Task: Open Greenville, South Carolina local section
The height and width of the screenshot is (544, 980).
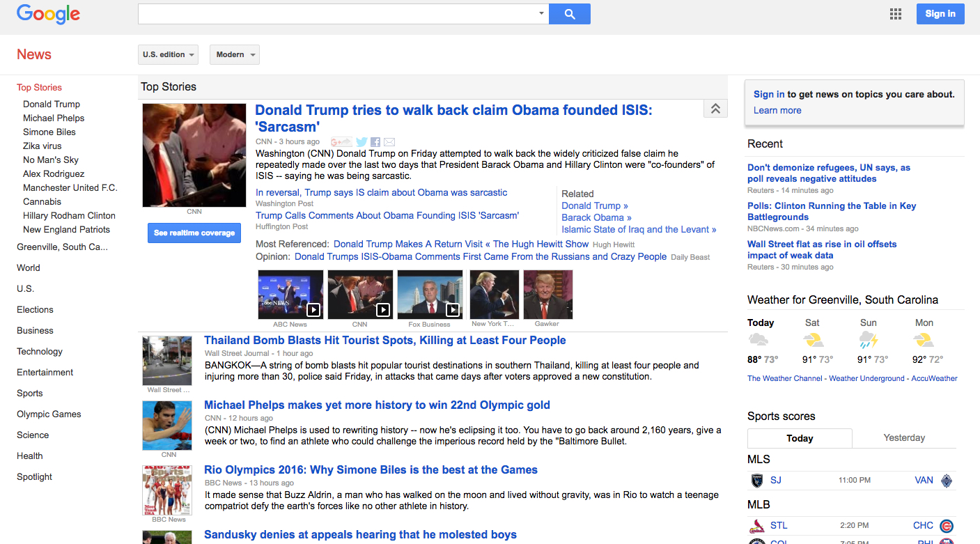Action: [62, 247]
